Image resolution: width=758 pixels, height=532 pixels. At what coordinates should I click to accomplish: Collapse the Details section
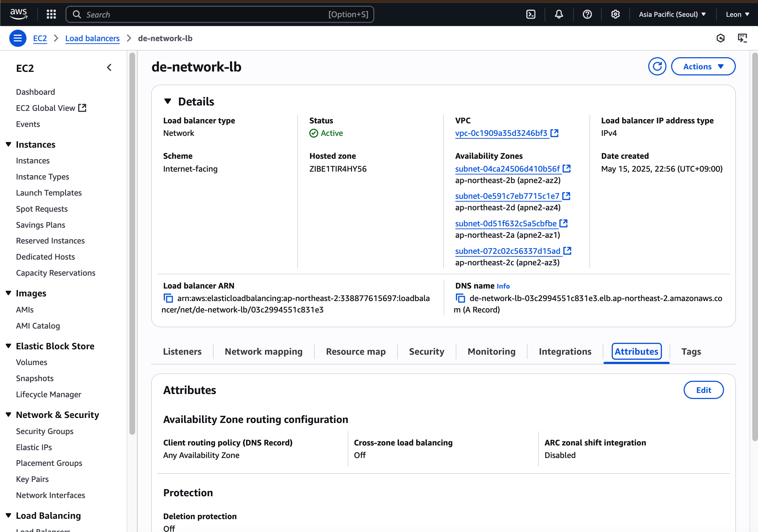pos(168,102)
